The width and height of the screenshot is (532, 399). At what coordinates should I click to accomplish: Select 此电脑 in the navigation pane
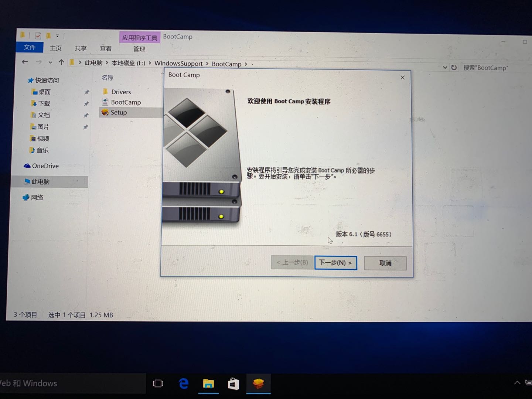coord(37,182)
